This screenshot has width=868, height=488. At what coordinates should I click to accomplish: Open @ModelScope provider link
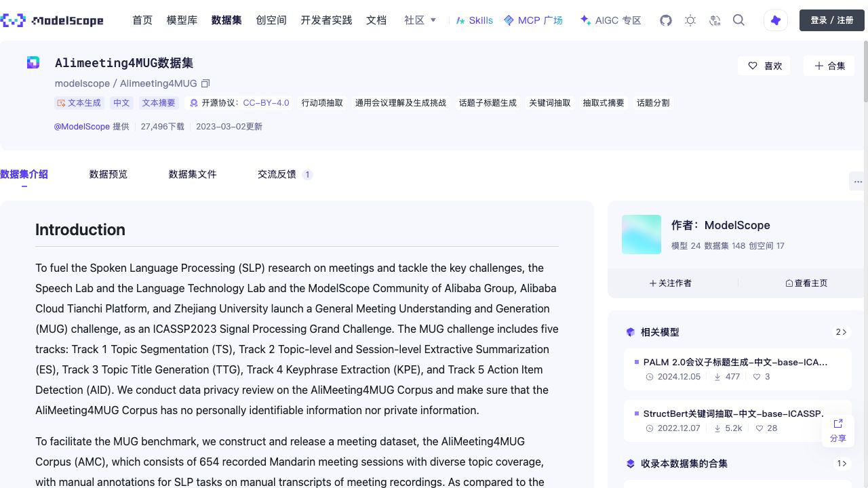(x=82, y=127)
